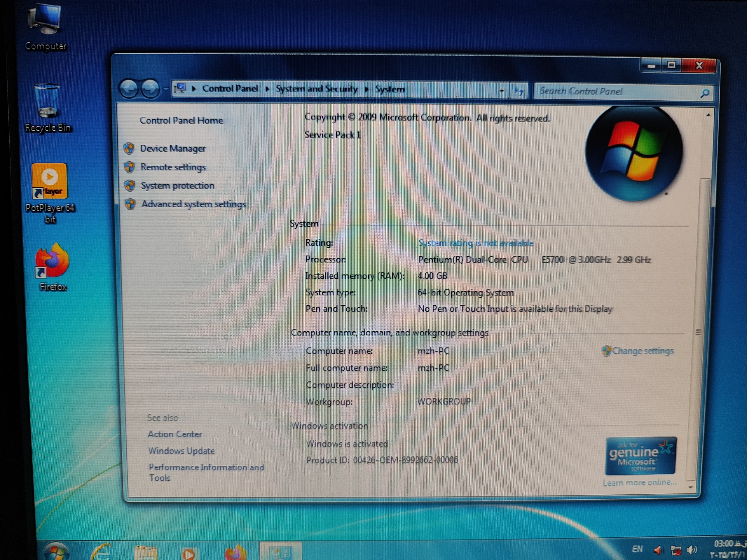Click the Back navigation arrow
This screenshot has height=560, width=747.
click(x=129, y=89)
